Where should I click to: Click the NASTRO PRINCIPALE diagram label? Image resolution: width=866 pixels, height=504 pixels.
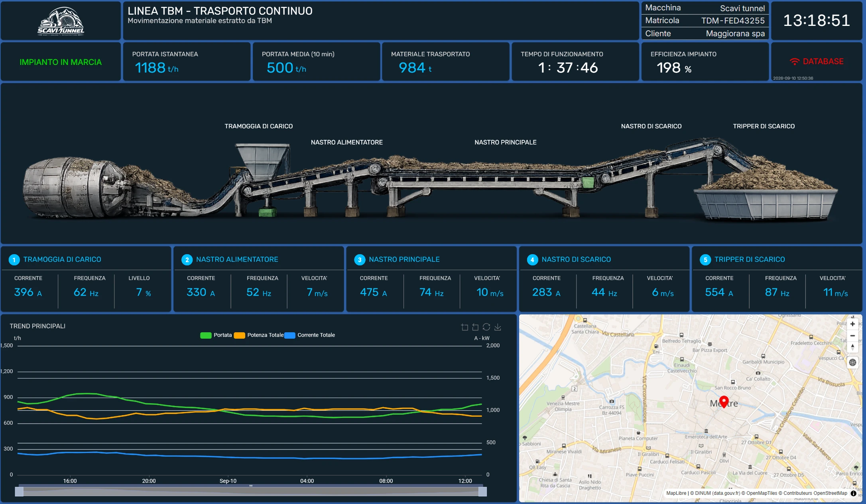[505, 142]
